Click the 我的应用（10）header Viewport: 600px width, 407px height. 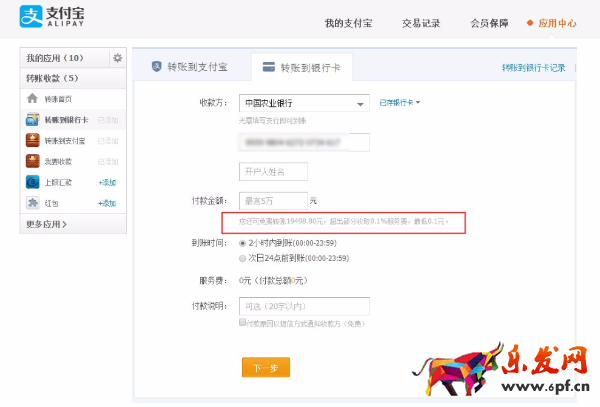point(55,58)
